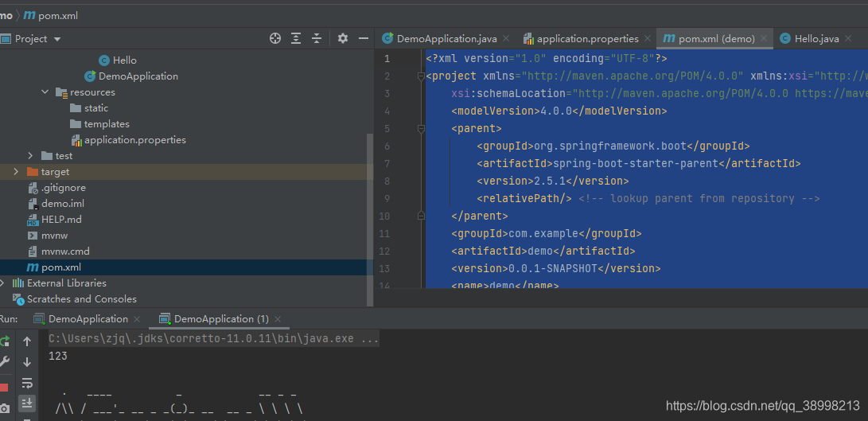Click the Select Opened File target icon
868x421 pixels.
[275, 38]
